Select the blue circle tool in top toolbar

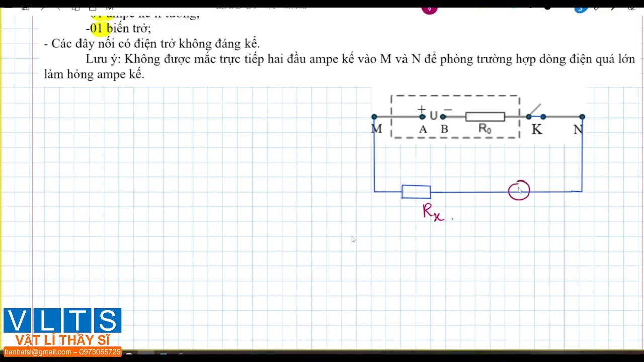(x=580, y=8)
